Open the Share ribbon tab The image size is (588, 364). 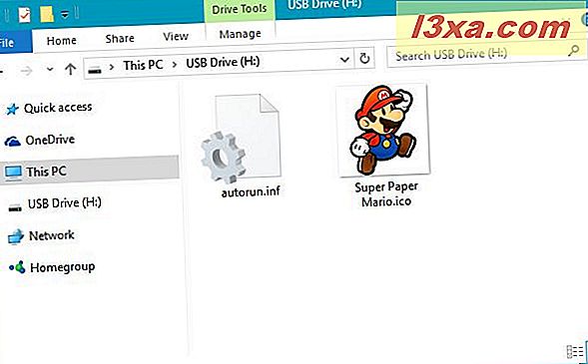(x=120, y=39)
